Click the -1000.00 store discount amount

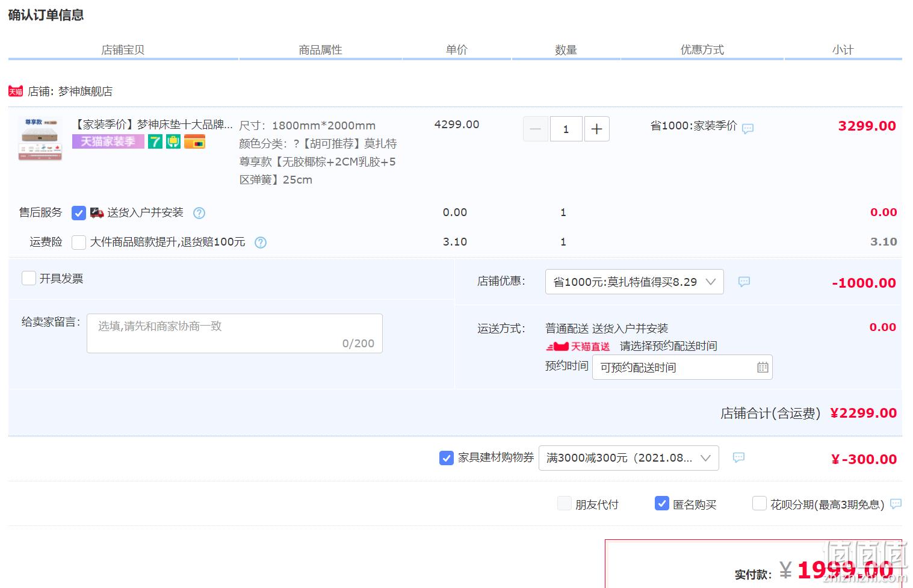point(864,283)
